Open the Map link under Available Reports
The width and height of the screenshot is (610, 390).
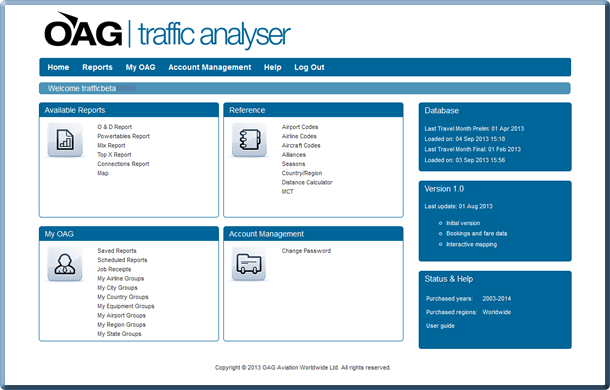click(x=103, y=173)
